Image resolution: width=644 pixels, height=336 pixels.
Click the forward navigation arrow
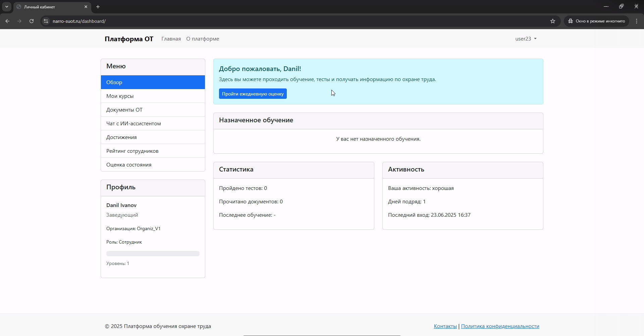point(19,21)
